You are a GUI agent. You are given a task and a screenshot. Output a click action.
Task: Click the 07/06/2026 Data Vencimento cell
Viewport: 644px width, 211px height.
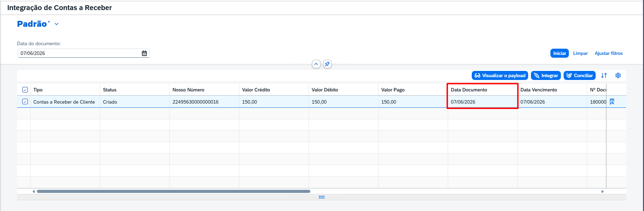pyautogui.click(x=552, y=102)
